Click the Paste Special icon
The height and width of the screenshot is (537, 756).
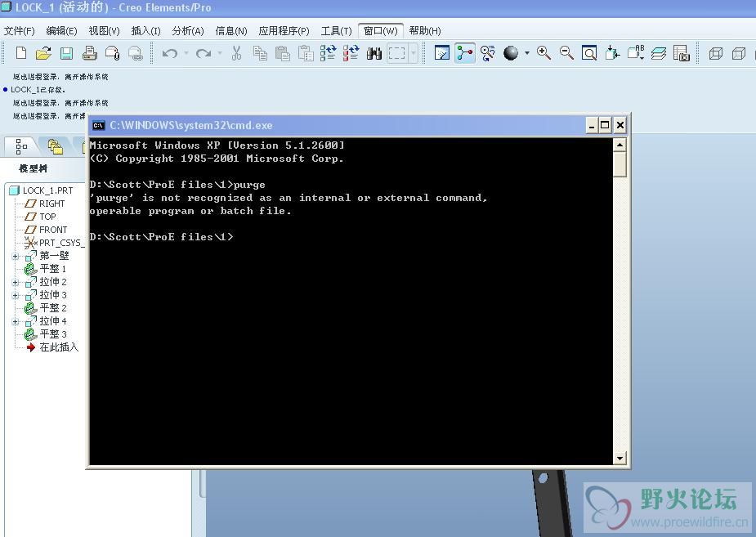pyautogui.click(x=306, y=52)
